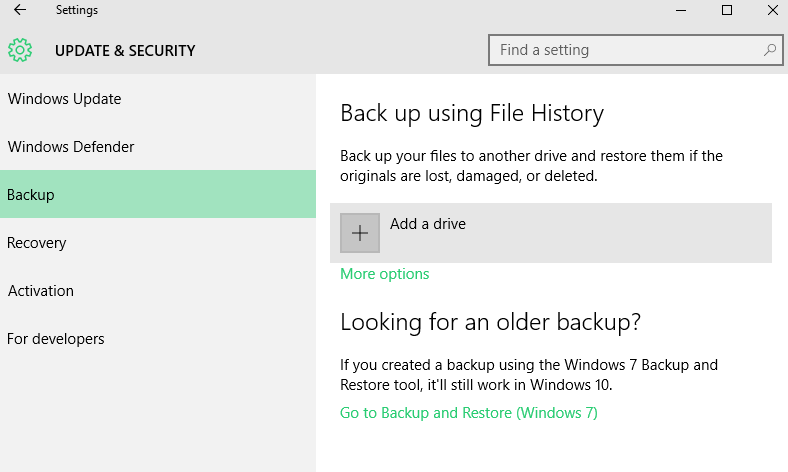Click the search magnifier icon
The image size is (788, 472).
[x=769, y=50]
